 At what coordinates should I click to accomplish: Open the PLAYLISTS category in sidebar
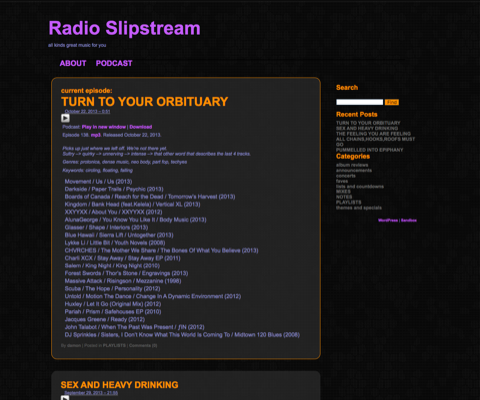348,202
